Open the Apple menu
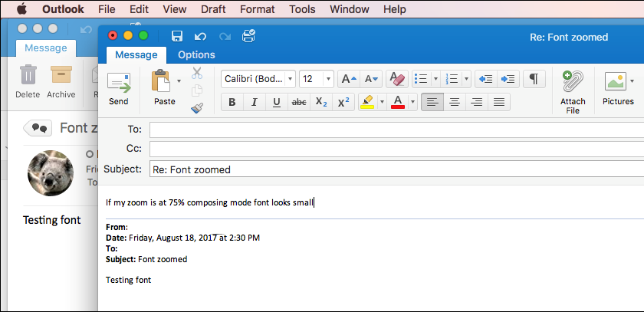Viewport: 644px width, 312px height. (21, 8)
